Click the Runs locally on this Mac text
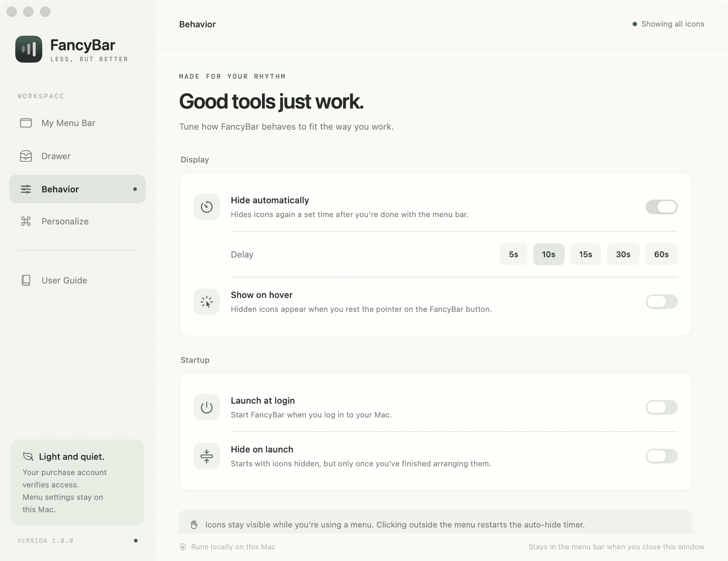Viewport: 728px width, 561px height. pos(233,547)
